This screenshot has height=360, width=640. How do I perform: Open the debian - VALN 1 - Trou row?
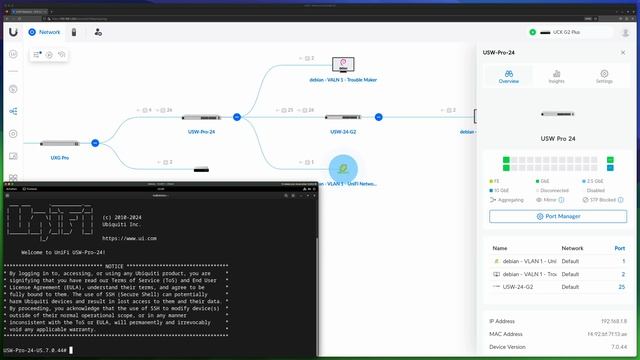[558, 274]
